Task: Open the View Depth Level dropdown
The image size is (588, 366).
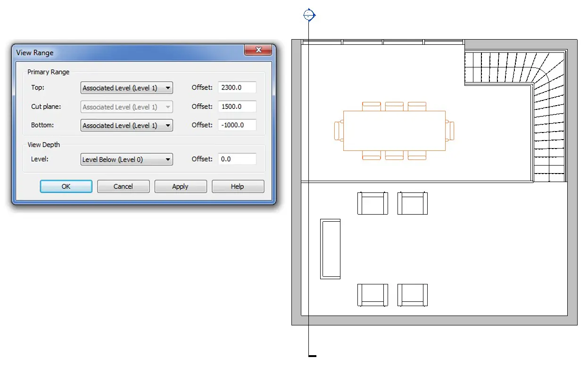Action: (126, 159)
